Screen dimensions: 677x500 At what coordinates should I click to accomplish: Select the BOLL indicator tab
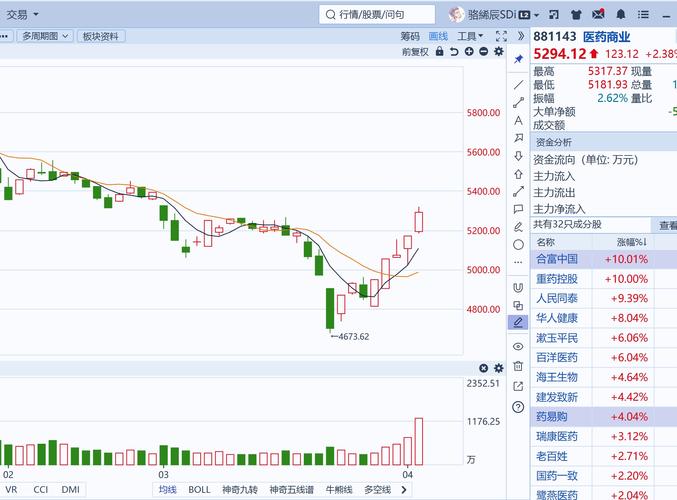[199, 490]
